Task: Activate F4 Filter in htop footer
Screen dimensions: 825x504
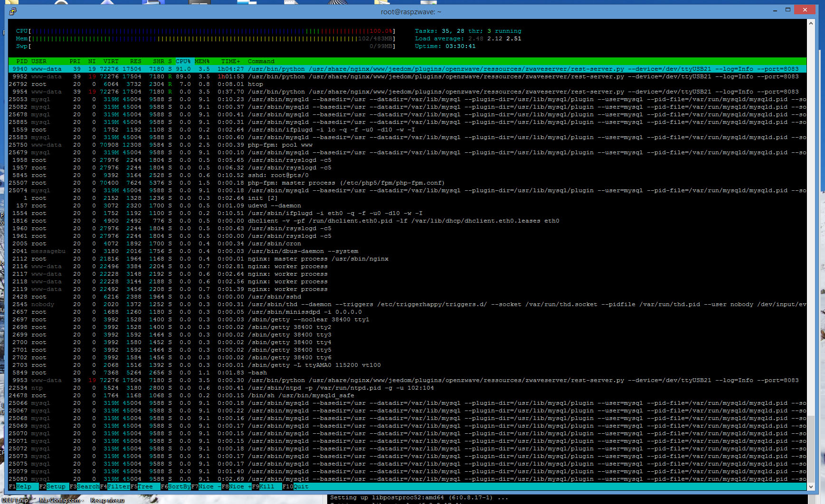Action: click(115, 486)
